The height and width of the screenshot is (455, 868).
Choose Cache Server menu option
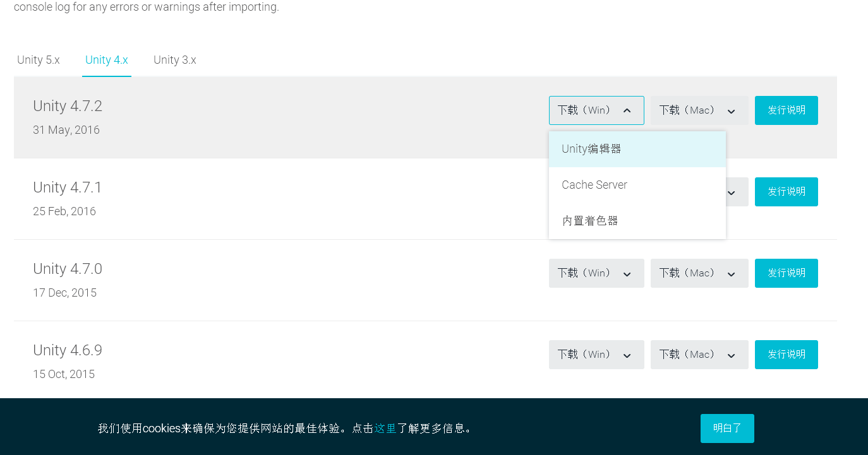tap(637, 185)
